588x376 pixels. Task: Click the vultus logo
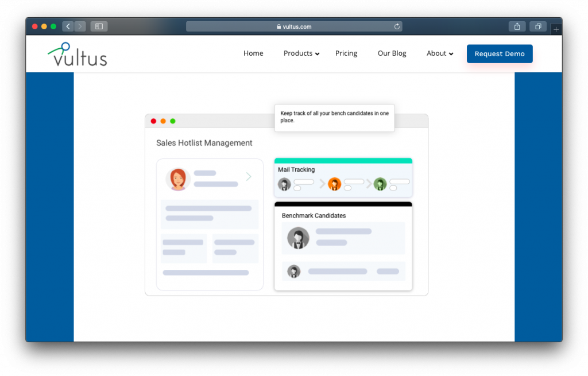coord(78,55)
